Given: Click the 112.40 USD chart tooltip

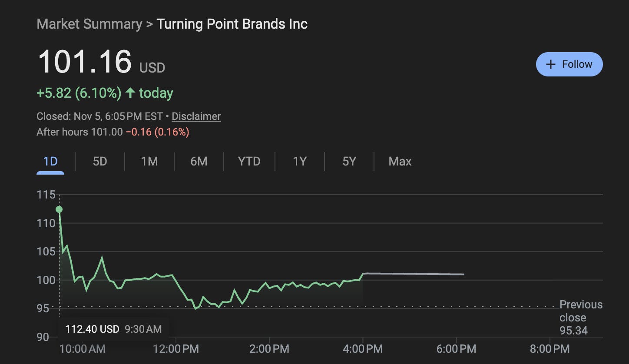Looking at the screenshot, I should coord(113,329).
